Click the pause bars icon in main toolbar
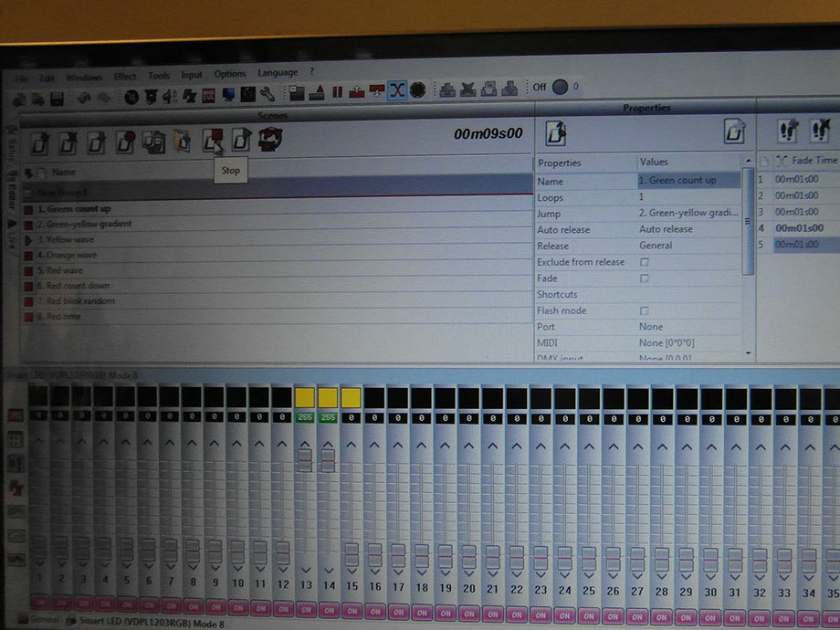The image size is (840, 630). [337, 91]
